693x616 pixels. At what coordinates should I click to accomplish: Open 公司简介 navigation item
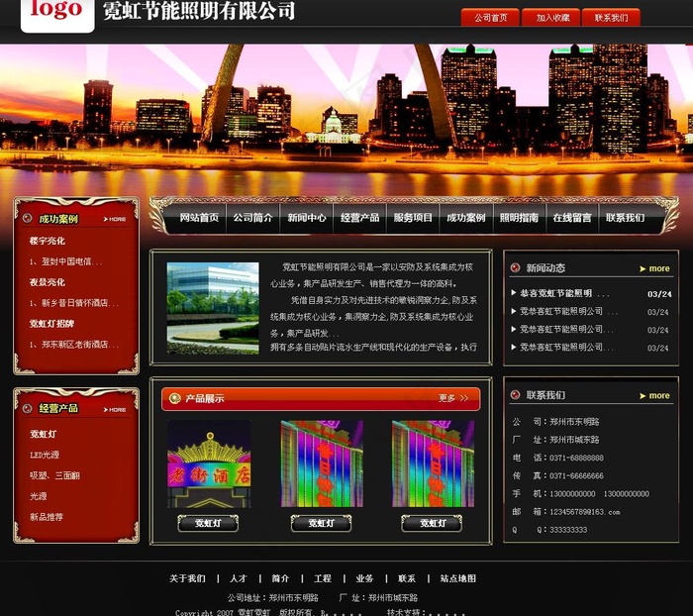(x=252, y=218)
